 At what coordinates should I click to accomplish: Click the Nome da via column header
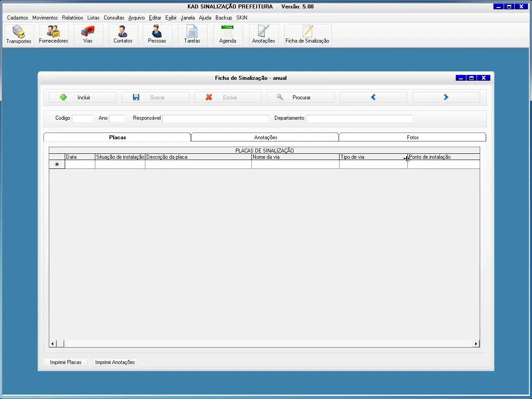coord(295,157)
